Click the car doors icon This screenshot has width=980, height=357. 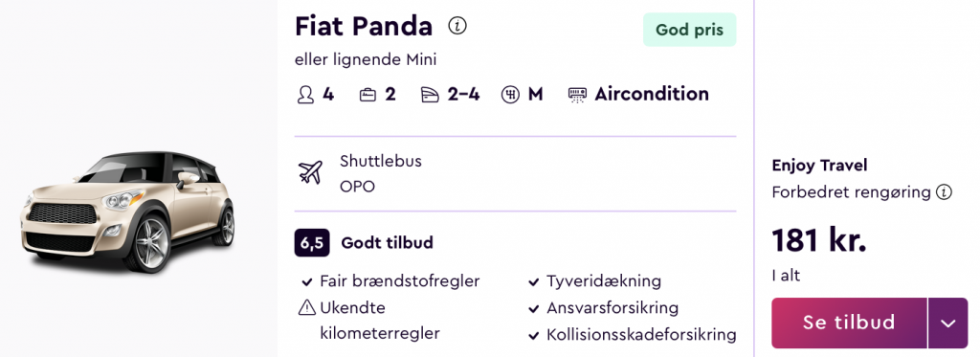click(430, 95)
